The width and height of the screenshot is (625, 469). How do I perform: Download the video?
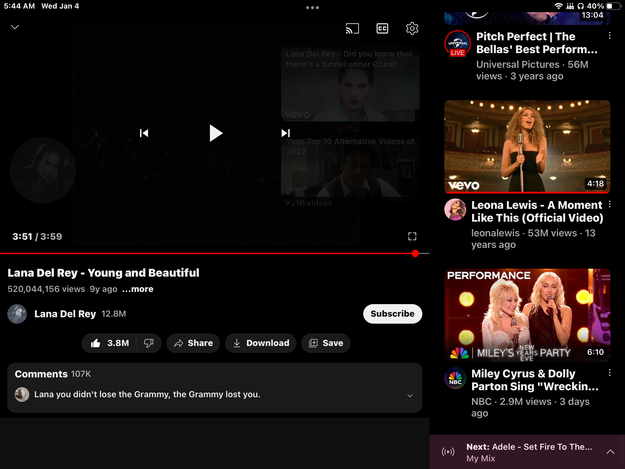pyautogui.click(x=261, y=343)
